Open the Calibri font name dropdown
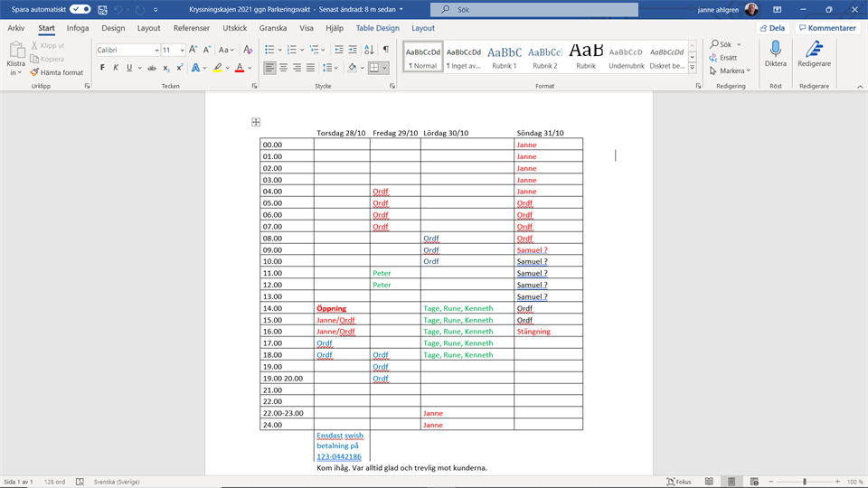Viewport: 868px width, 488px height. pos(156,51)
